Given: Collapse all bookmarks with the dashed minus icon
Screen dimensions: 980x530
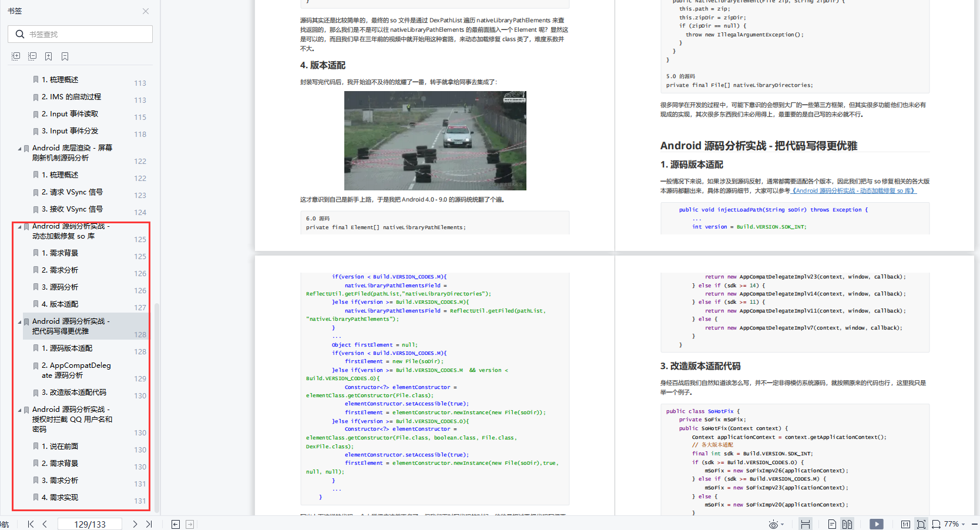Looking at the screenshot, I should click(32, 56).
